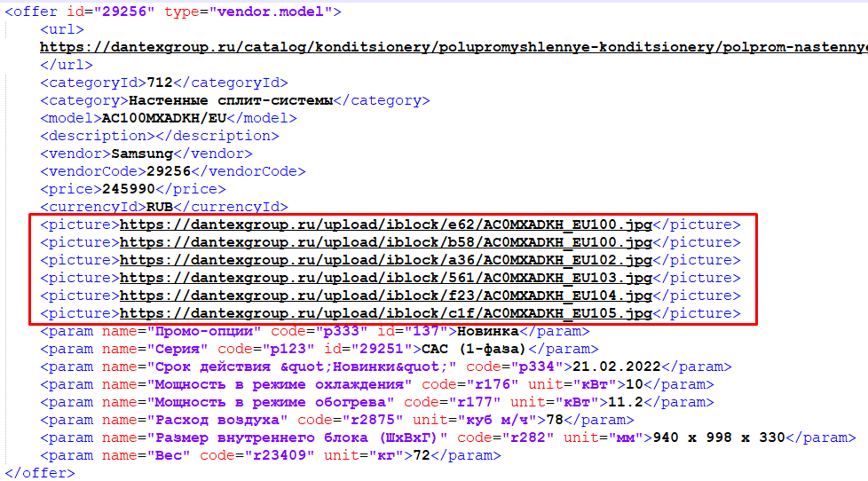Screen dimensions: 868x481
Task: Open picture link f23/AC0MXADKH_EU104.jpg
Action: coord(386,295)
